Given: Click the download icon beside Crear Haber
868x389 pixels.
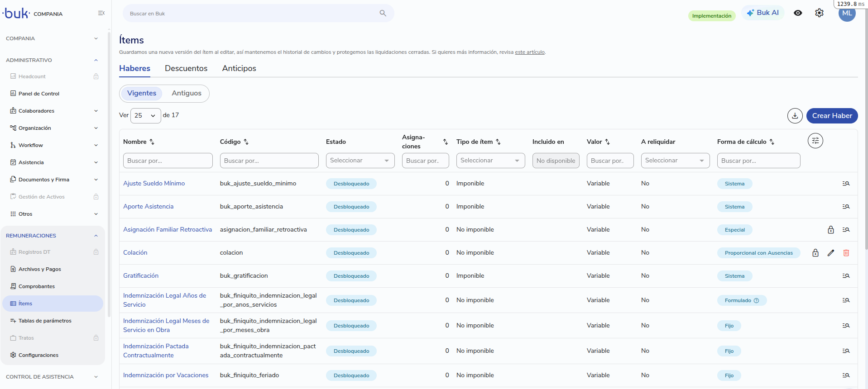Looking at the screenshot, I should pos(795,116).
